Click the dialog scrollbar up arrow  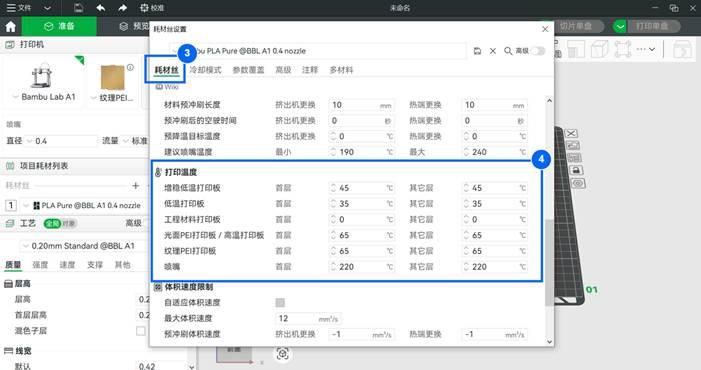click(x=549, y=101)
